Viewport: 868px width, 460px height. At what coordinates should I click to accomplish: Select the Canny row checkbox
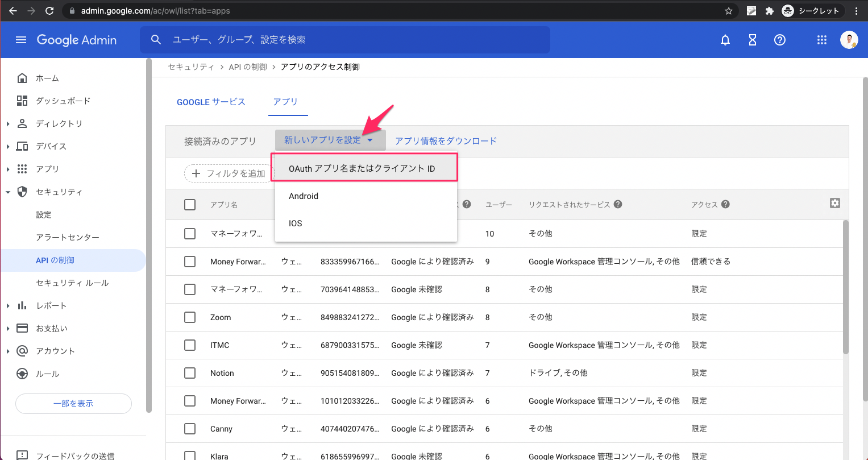[190, 429]
